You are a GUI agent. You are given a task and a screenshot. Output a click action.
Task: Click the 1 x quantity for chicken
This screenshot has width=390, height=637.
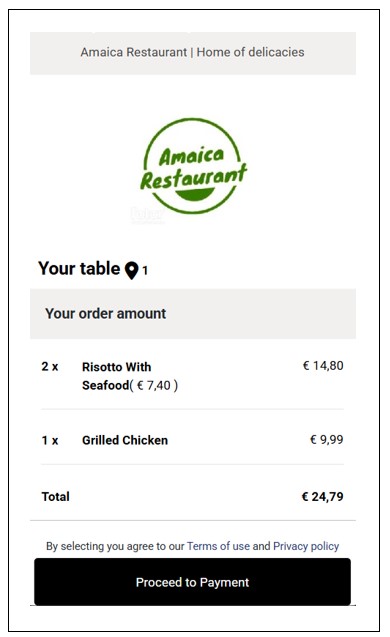point(50,440)
